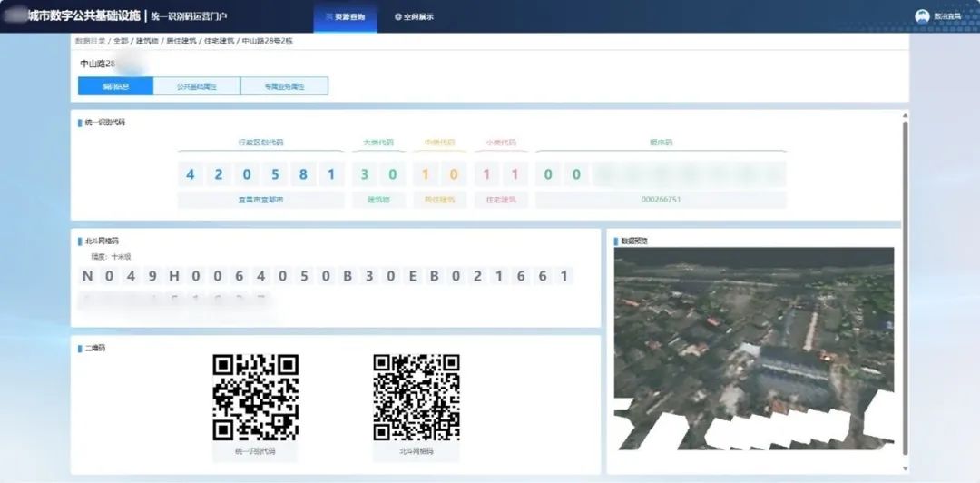Switch to the 空间展示 navigation tab
This screenshot has height=483, width=980.
click(414, 17)
